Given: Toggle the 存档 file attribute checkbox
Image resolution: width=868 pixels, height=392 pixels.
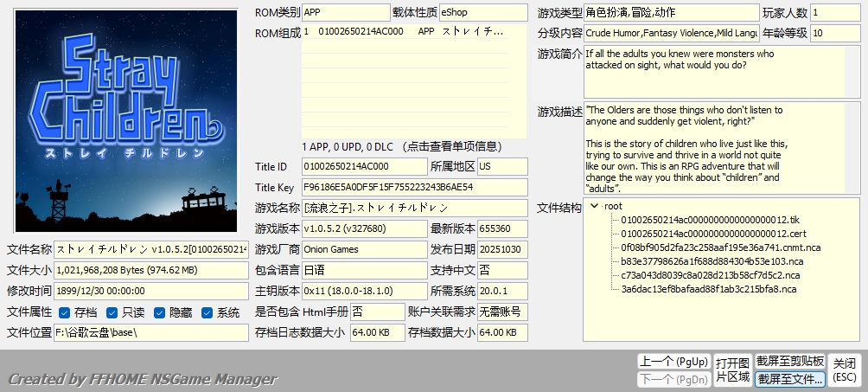Looking at the screenshot, I should click(x=64, y=313).
